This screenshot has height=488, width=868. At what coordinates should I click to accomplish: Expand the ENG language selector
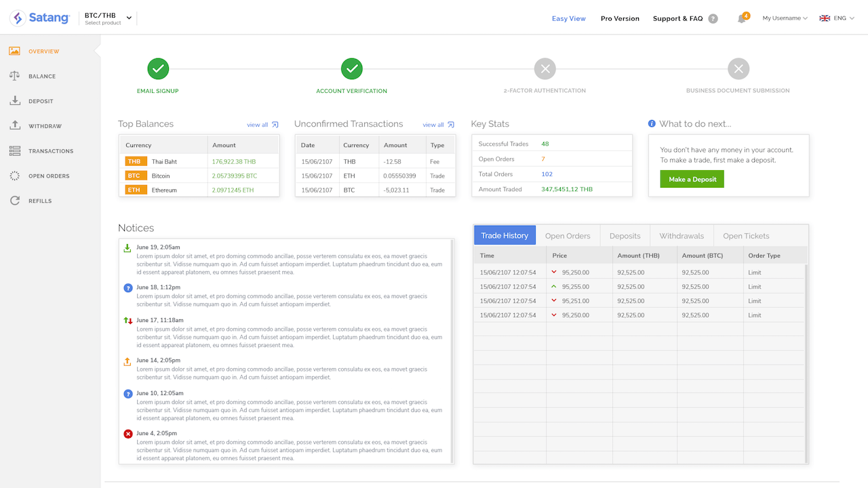[839, 18]
